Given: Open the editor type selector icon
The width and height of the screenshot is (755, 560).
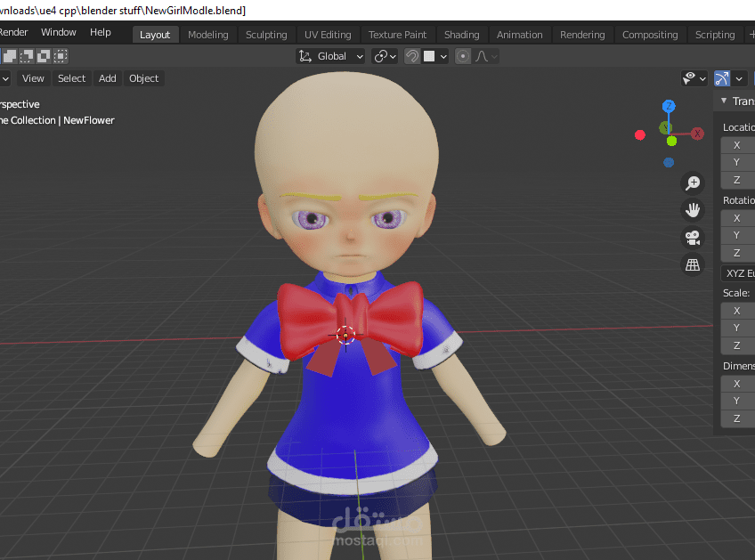Looking at the screenshot, I should [x=4, y=78].
